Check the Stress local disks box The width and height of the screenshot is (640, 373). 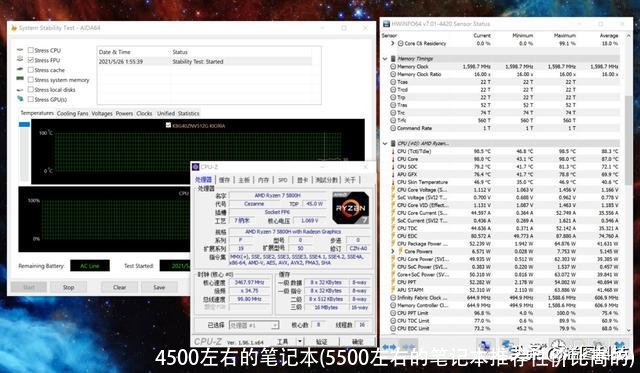click(31, 89)
